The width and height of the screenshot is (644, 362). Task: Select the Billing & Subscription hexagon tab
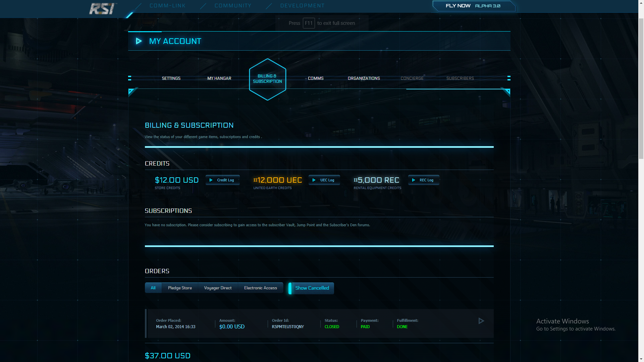(x=267, y=79)
